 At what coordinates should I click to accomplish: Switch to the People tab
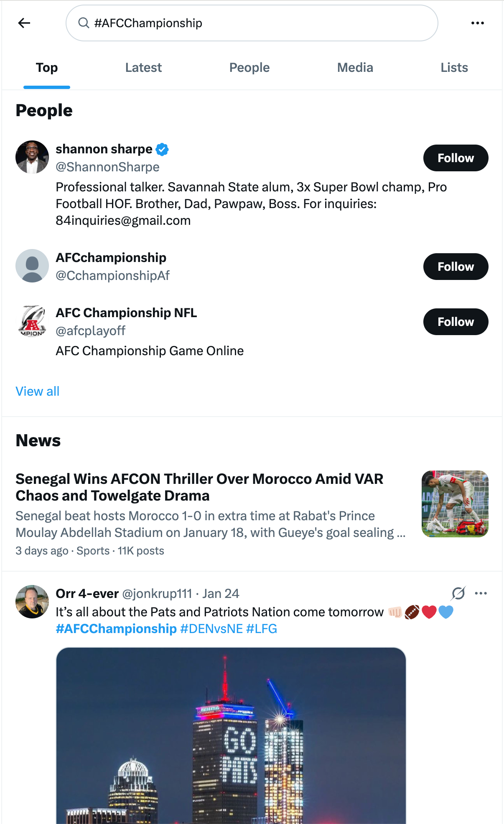point(249,68)
